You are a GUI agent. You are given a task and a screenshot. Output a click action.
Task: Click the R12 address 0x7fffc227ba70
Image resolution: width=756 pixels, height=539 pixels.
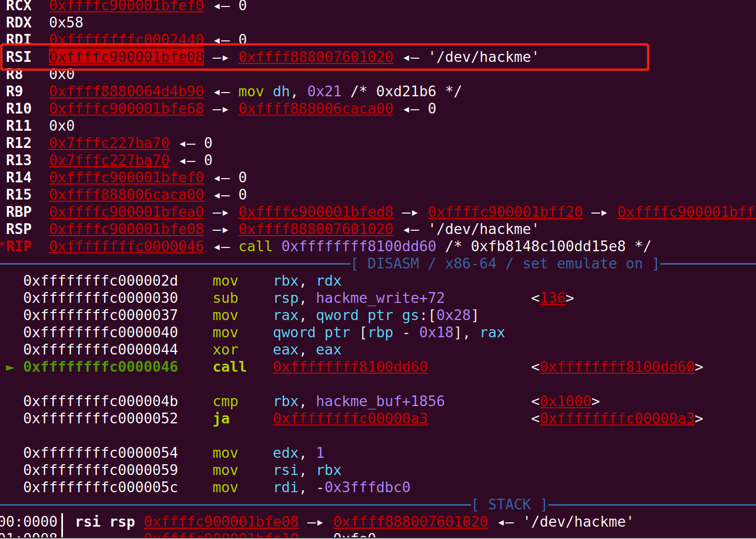click(x=109, y=143)
